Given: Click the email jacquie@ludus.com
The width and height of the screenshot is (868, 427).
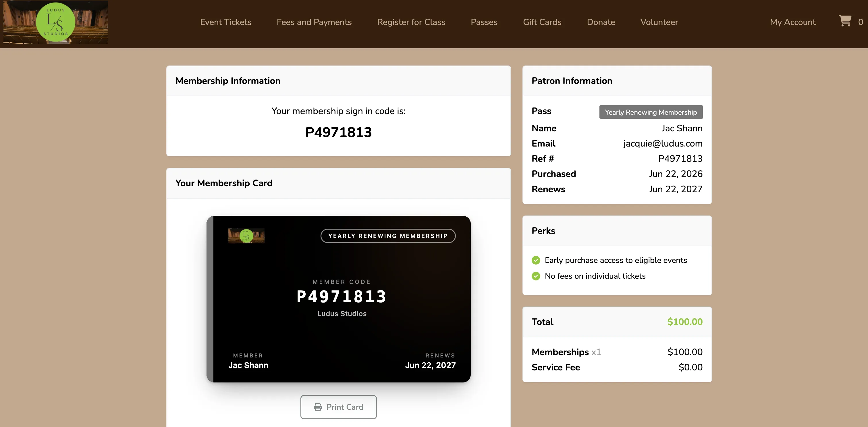Looking at the screenshot, I should [663, 143].
